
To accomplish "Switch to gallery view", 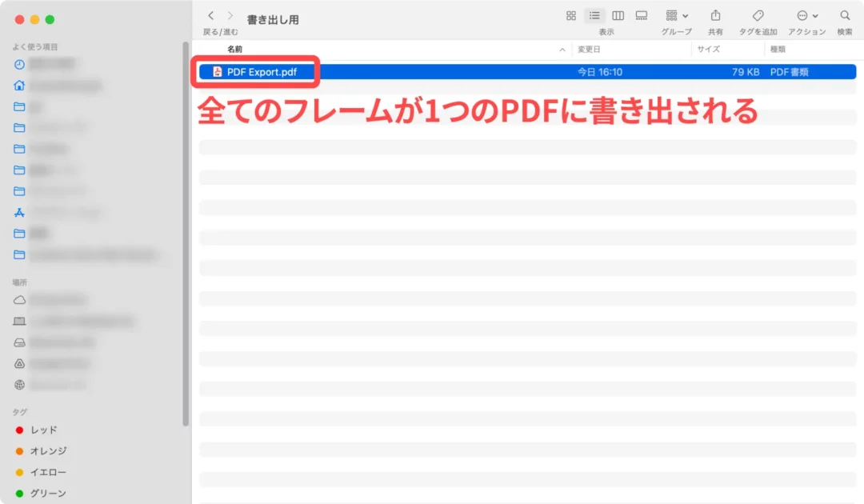I will click(641, 16).
